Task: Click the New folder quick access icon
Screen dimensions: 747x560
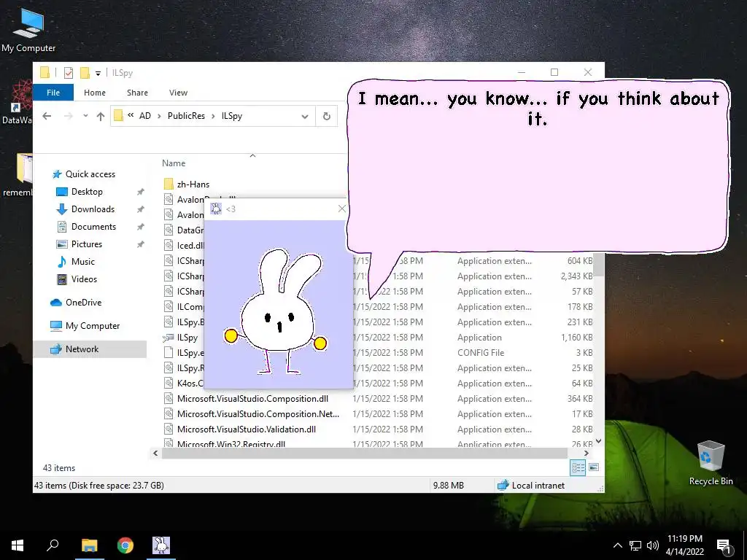Action: (x=85, y=72)
